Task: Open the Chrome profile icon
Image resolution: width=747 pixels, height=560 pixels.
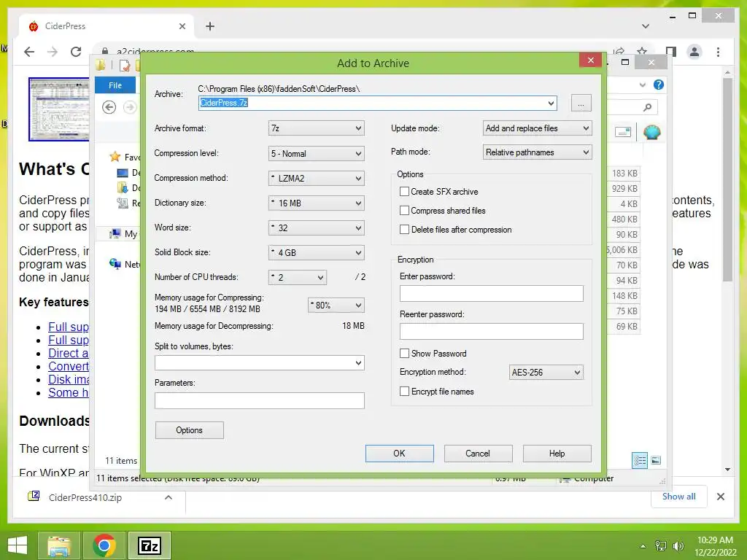Action: [x=694, y=52]
